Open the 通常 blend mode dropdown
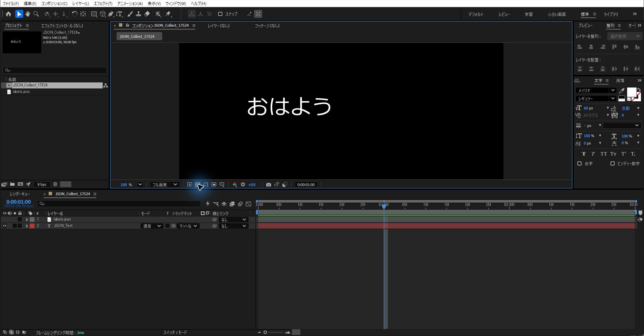This screenshot has width=644, height=336. [152, 226]
